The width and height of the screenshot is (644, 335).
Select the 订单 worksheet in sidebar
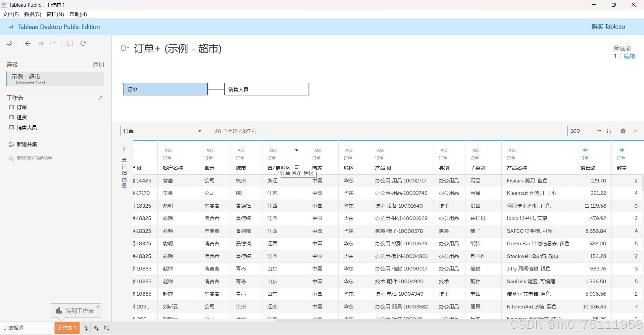22,108
